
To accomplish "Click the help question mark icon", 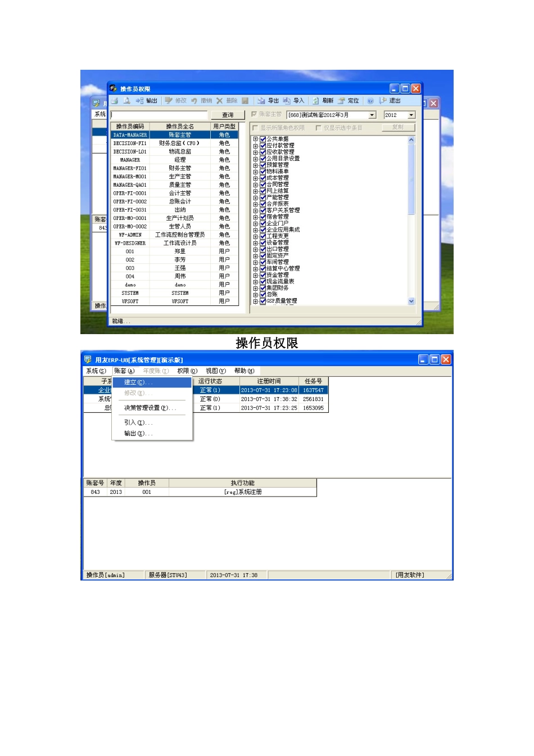I will 370,101.
